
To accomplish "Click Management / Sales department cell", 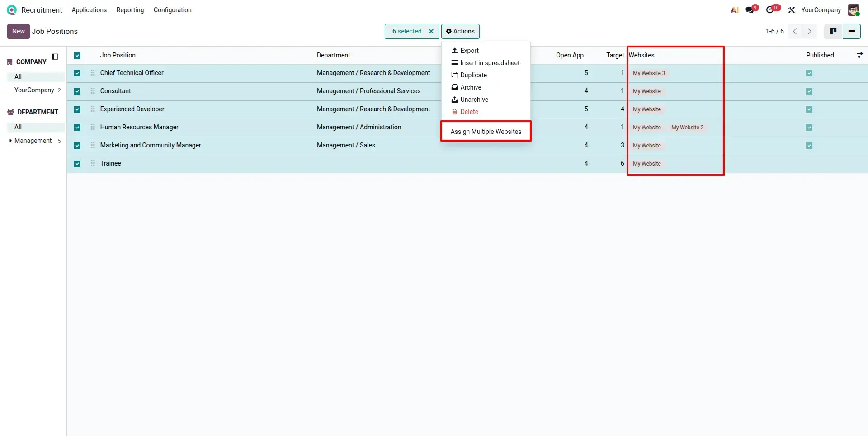I will pyautogui.click(x=346, y=145).
